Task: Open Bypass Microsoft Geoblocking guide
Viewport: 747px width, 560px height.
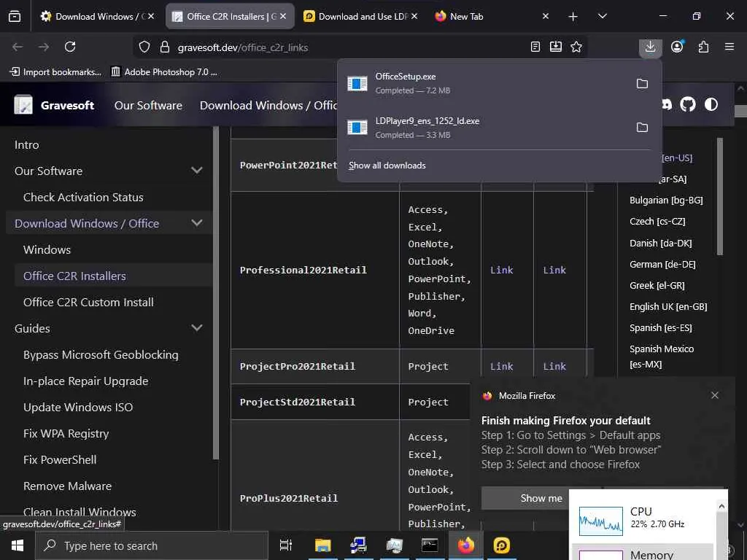Action: (101, 355)
